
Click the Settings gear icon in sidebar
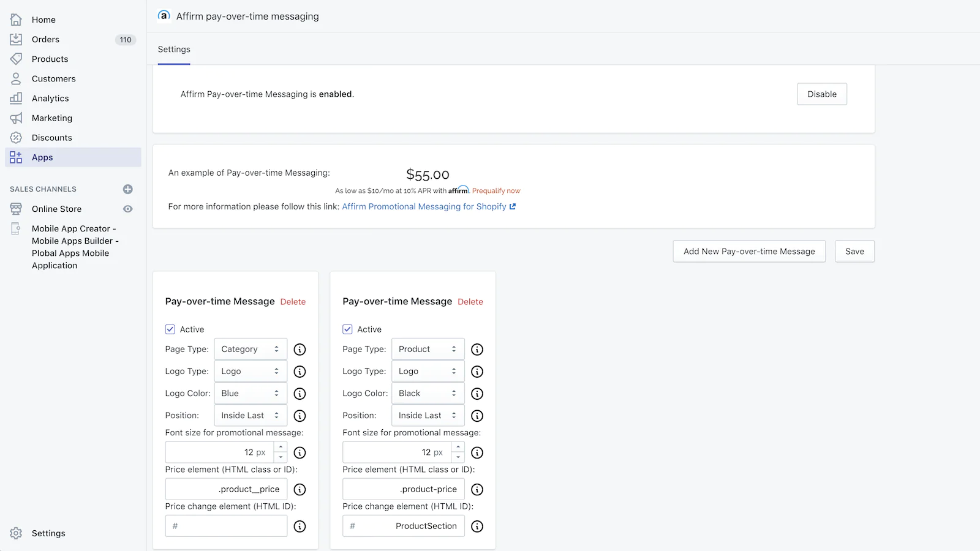point(16,533)
